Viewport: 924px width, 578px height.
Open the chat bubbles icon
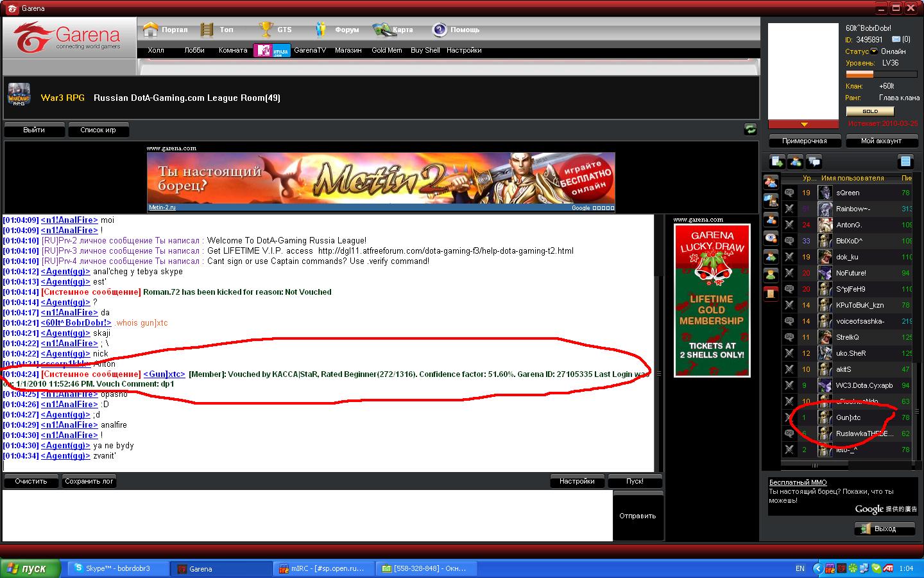click(x=814, y=162)
